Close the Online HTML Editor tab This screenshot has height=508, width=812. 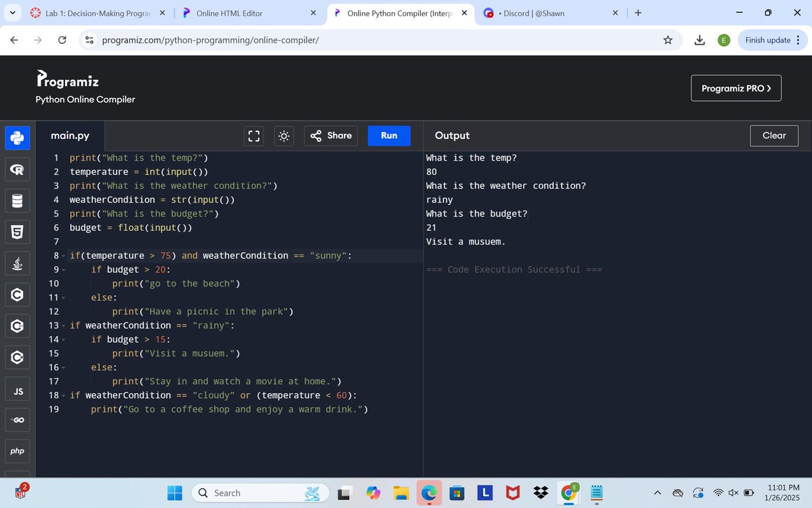(x=313, y=13)
